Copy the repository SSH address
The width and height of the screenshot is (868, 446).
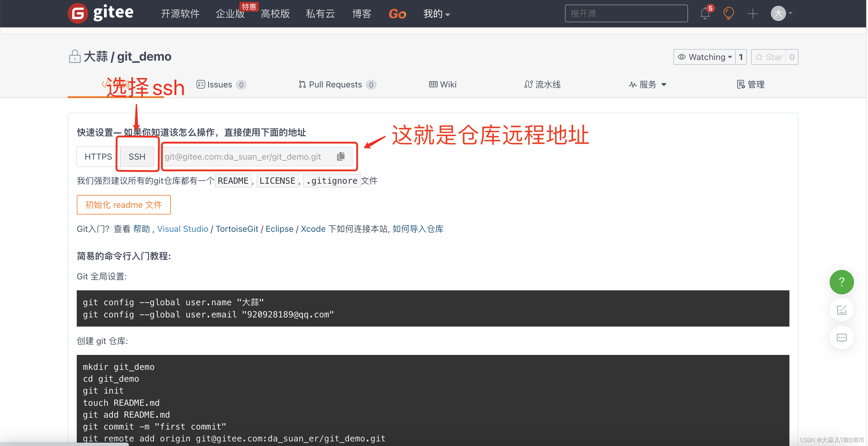341,156
